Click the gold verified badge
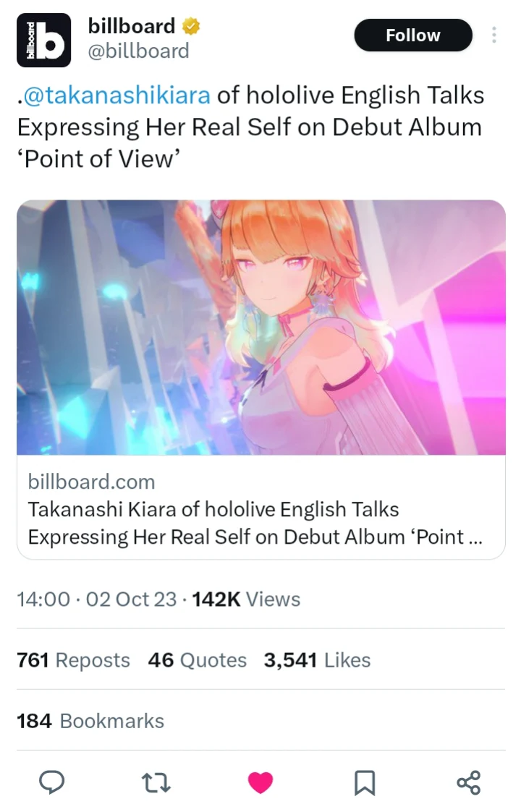Viewport: 521px width, 812px height. 191,27
